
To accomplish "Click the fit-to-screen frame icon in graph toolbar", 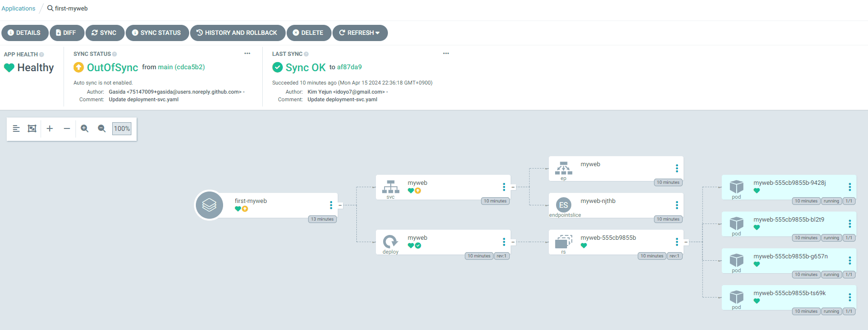I will tap(32, 128).
